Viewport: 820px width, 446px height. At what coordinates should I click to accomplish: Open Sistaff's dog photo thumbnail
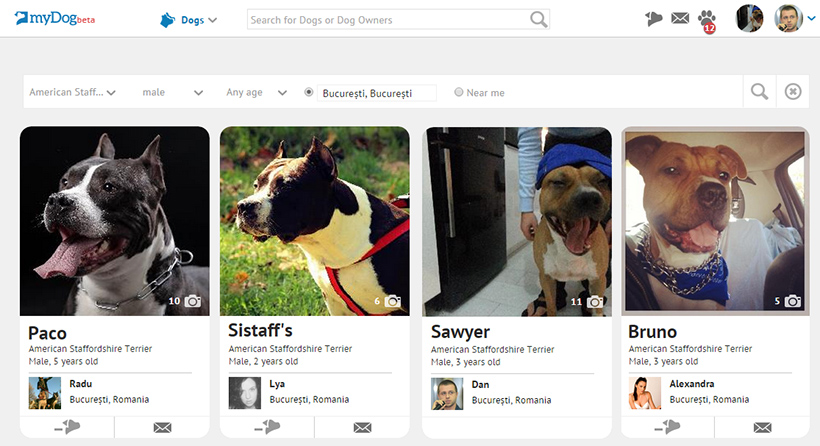pos(314,220)
